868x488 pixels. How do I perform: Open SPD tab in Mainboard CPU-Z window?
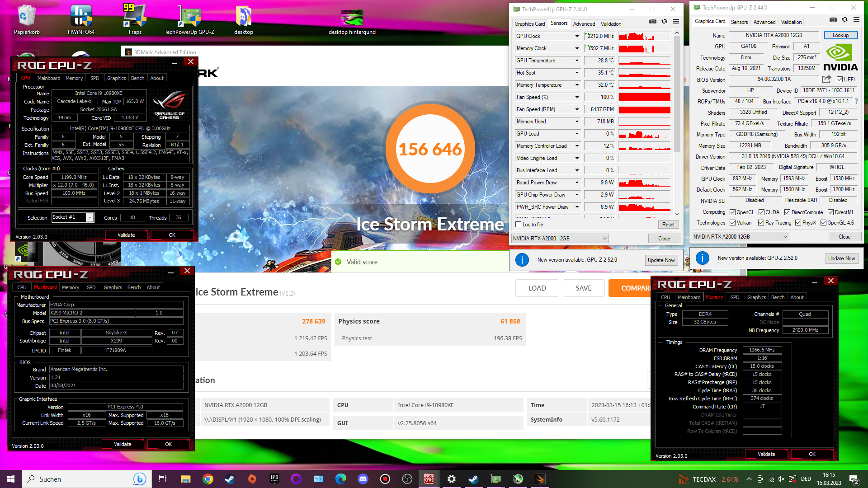[x=91, y=287]
